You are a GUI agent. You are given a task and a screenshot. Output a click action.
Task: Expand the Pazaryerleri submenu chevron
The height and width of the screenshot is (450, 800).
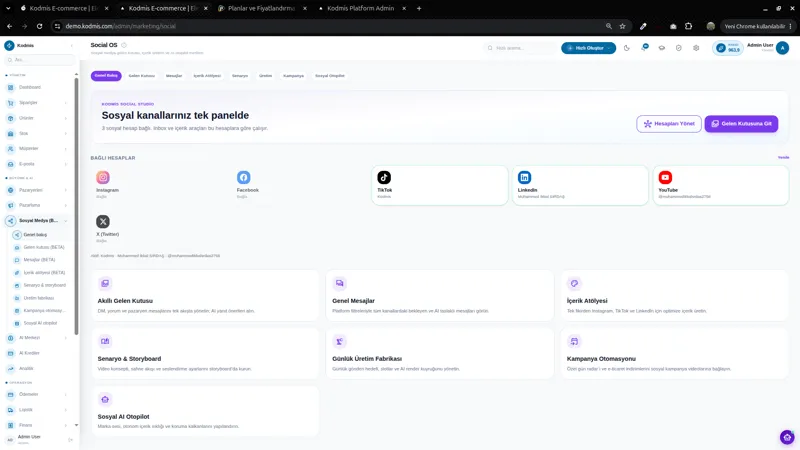pyautogui.click(x=66, y=190)
